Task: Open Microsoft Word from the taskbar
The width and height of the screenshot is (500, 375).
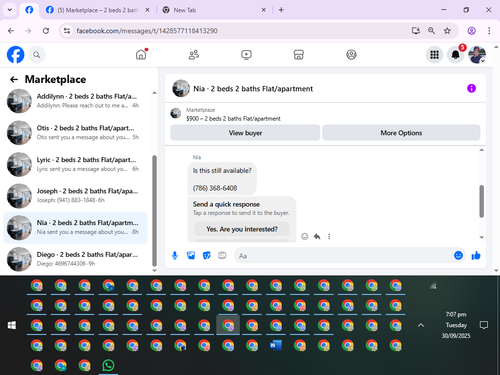Action: pos(276,345)
